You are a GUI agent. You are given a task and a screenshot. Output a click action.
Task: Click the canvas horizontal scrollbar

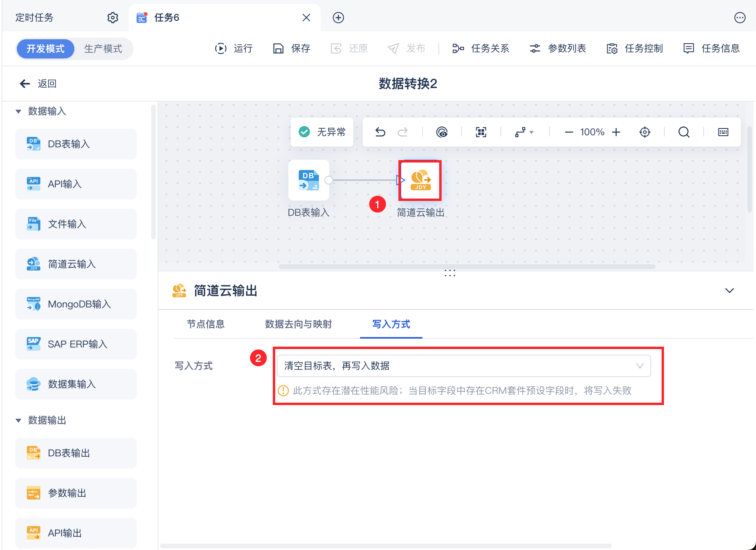coord(467,267)
